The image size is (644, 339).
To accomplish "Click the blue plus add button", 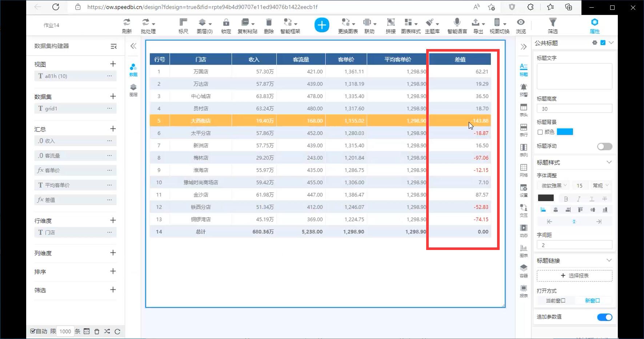I will tap(321, 25).
